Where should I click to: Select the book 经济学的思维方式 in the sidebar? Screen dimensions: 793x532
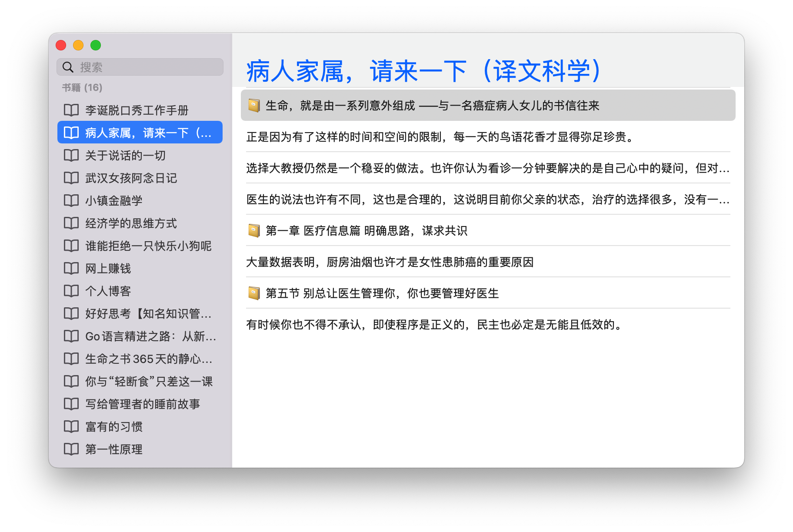[x=130, y=223]
